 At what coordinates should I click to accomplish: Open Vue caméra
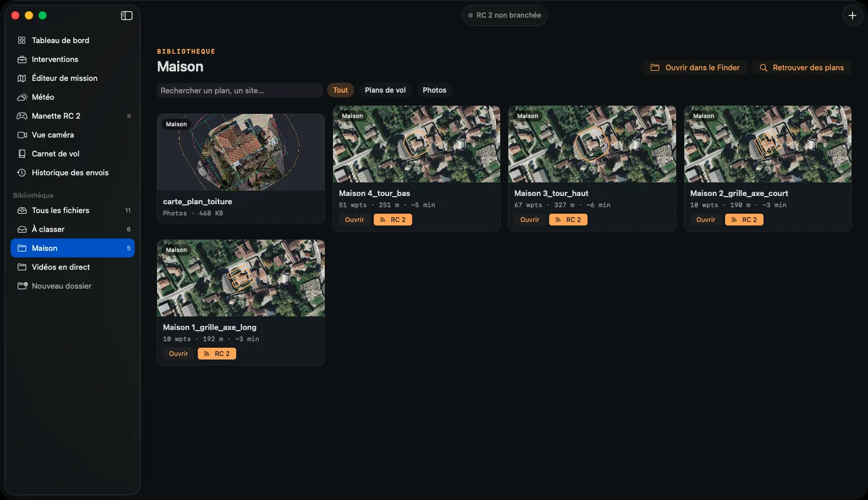click(73, 135)
